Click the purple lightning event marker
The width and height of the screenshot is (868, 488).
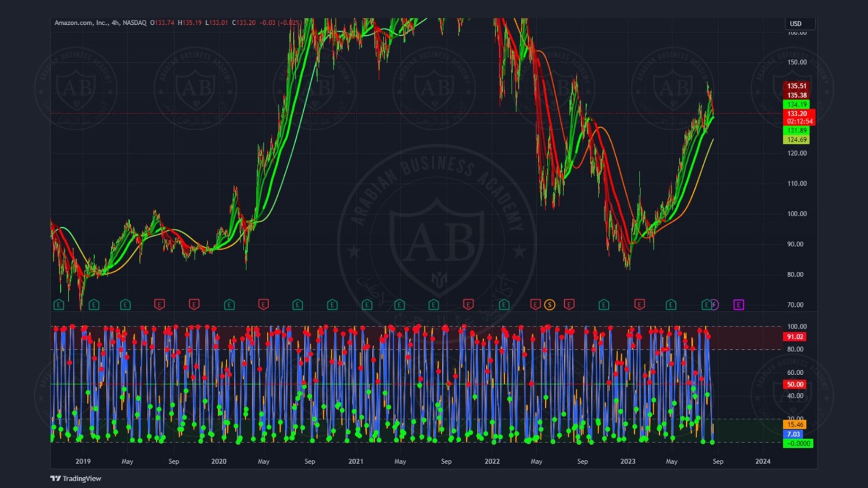pyautogui.click(x=715, y=305)
